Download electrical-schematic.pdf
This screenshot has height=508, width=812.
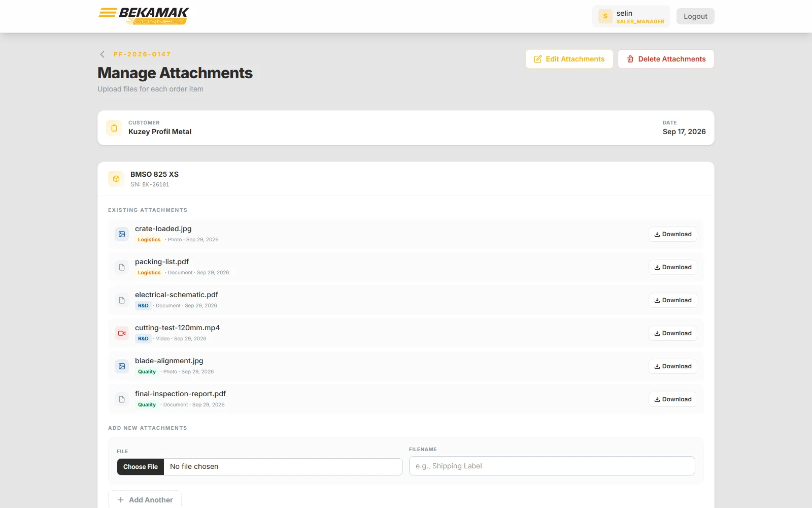[x=673, y=300]
